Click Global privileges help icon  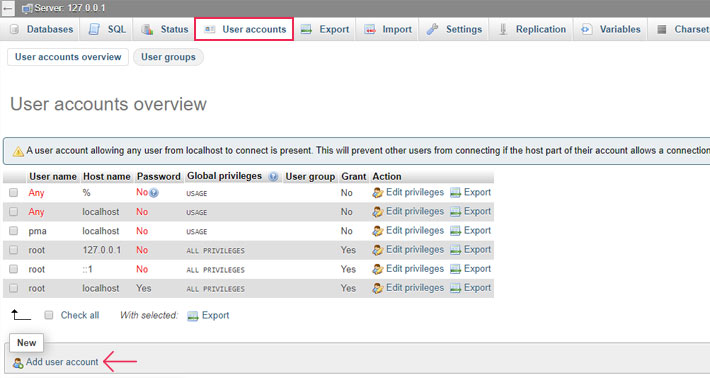click(273, 177)
